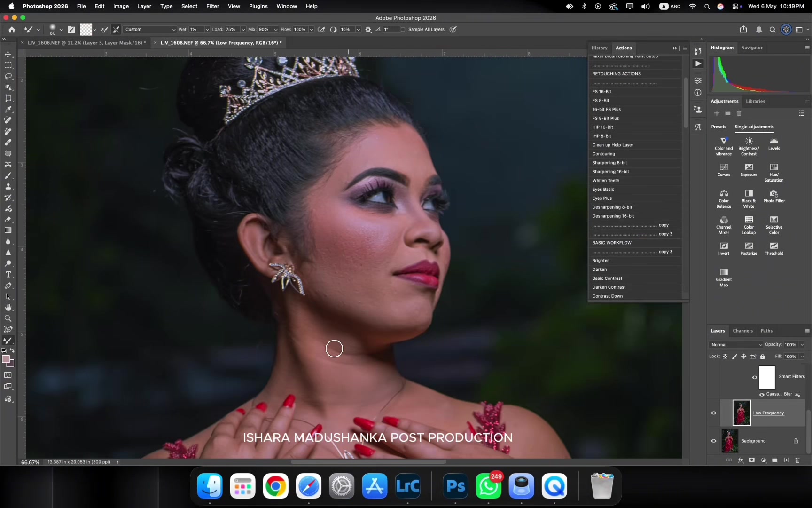Open Lightroom Classic from the Dock
This screenshot has width=812, height=508.
[407, 486]
